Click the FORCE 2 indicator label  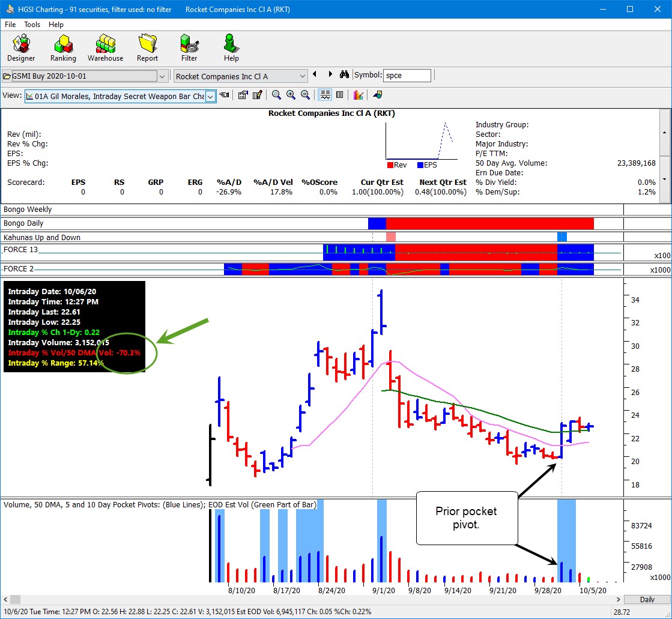[19, 269]
